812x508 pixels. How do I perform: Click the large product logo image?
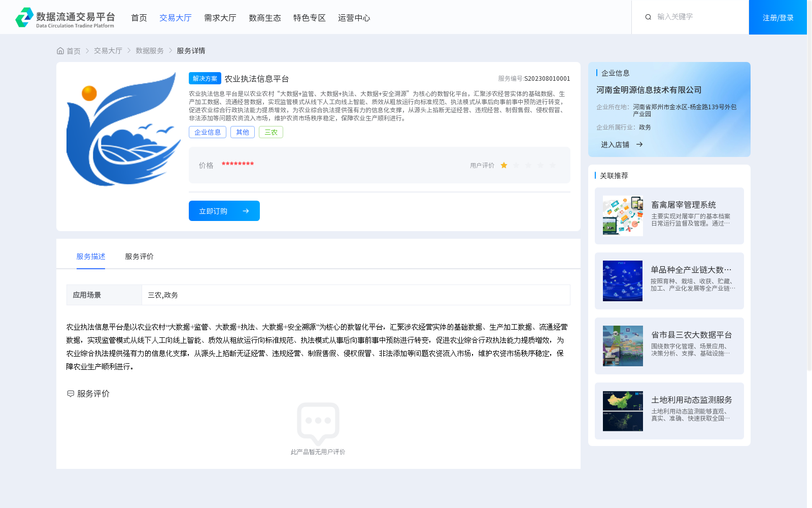click(123, 129)
